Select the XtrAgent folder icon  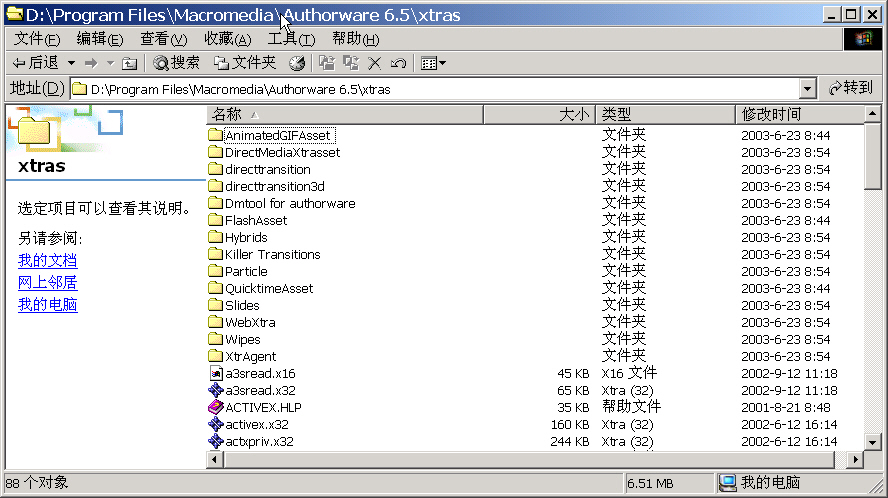215,356
